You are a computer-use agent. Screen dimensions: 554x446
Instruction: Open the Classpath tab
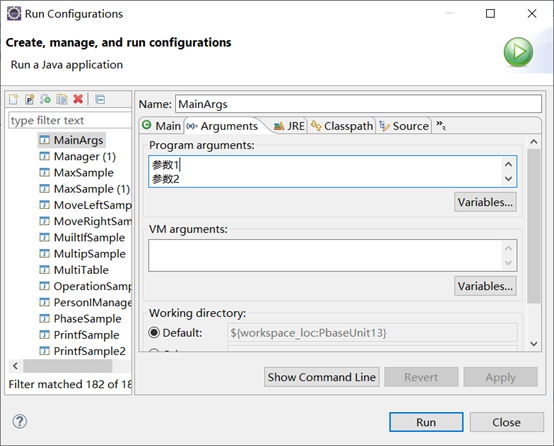click(x=342, y=126)
